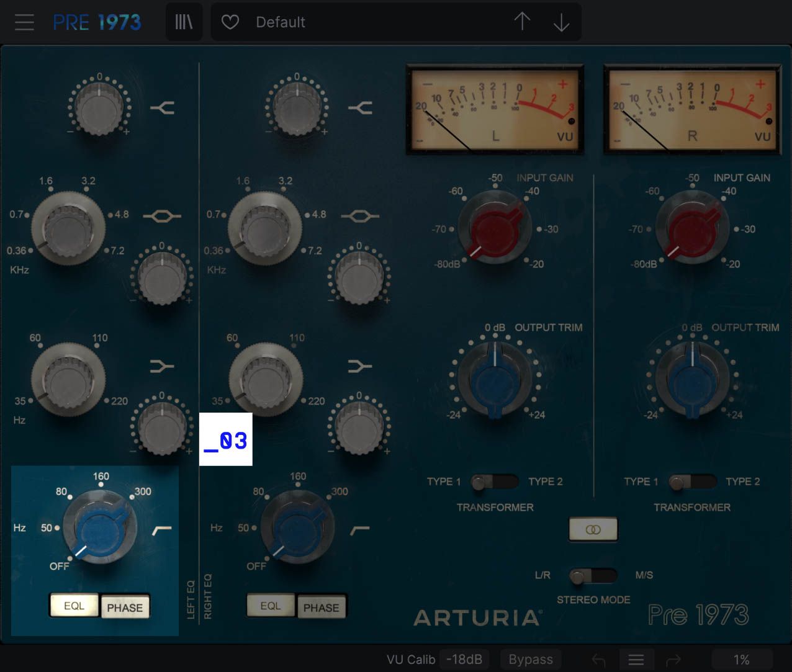Toggle right channel transformer type switch
This screenshot has height=672, width=792.
pos(692,482)
